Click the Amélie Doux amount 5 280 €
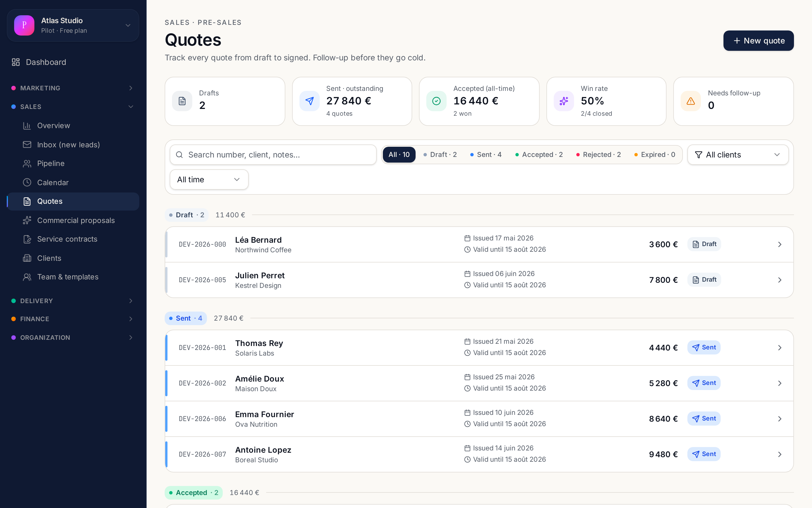 (663, 383)
